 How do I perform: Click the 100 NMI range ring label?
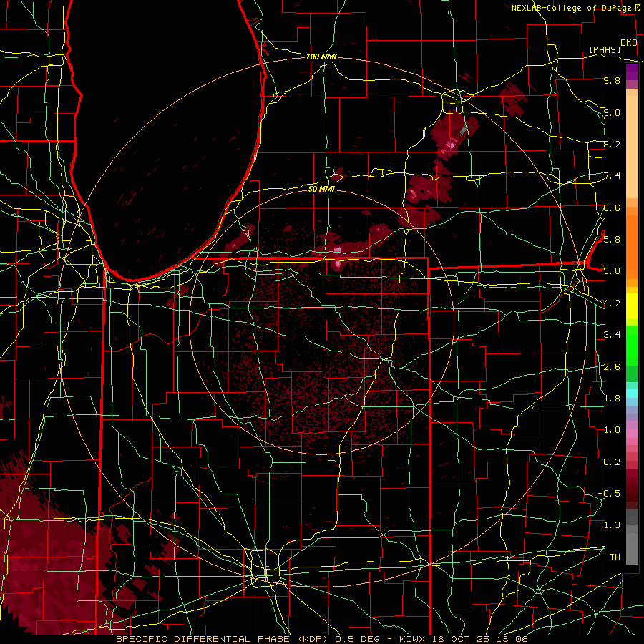tap(321, 57)
